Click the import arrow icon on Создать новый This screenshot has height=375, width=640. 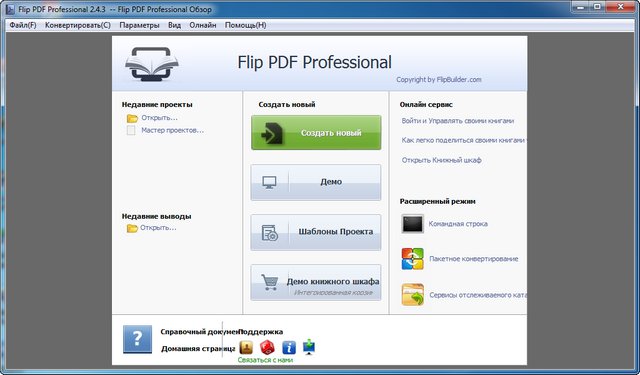coord(272,133)
